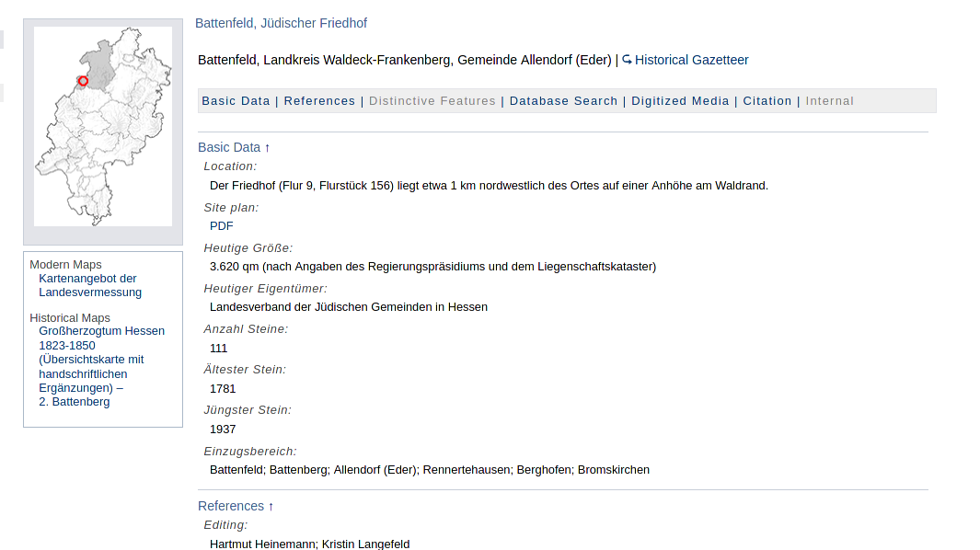Open the Database Search navigation item
Viewport: 980px width, 550px height.
(x=563, y=101)
